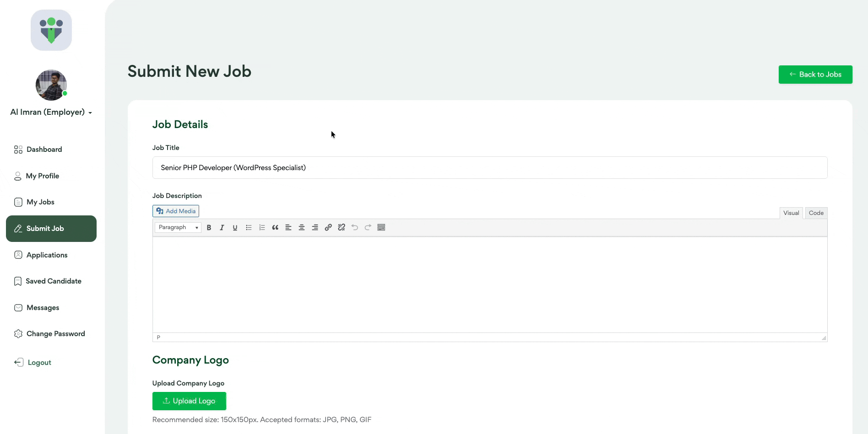The height and width of the screenshot is (434, 868).
Task: Click the Back to Jobs button
Action: click(815, 75)
